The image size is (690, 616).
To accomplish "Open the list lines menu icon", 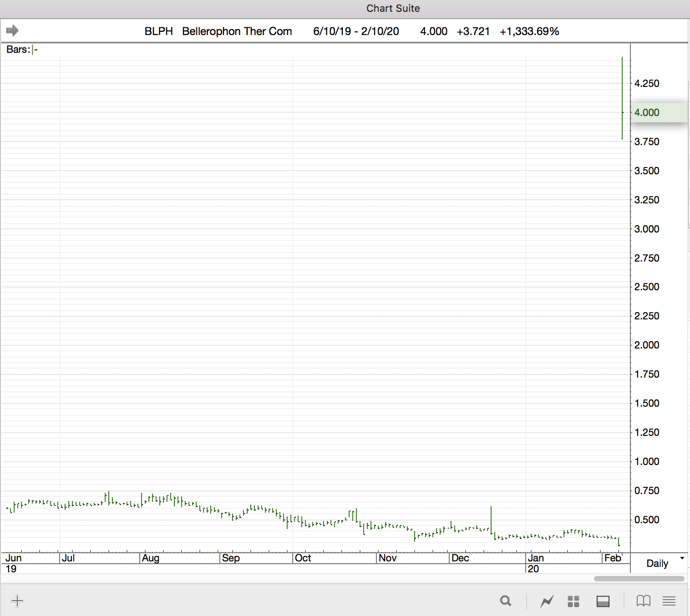I will coord(669,601).
